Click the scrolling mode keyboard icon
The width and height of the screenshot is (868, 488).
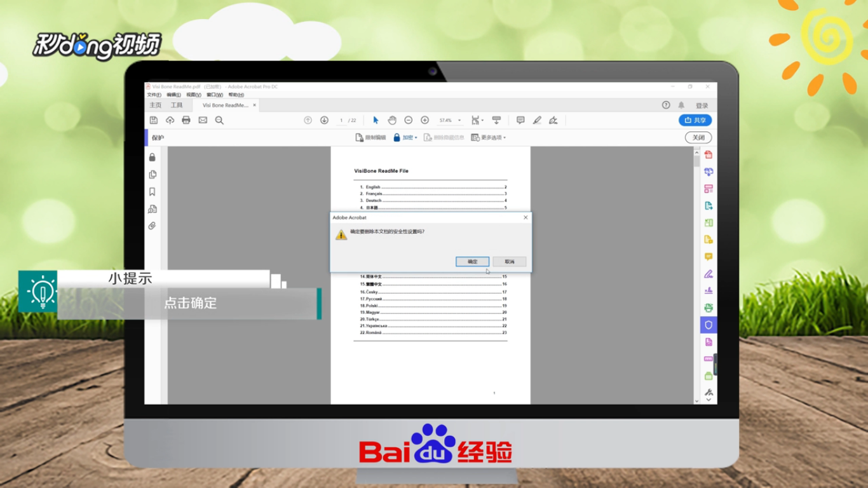click(x=496, y=120)
